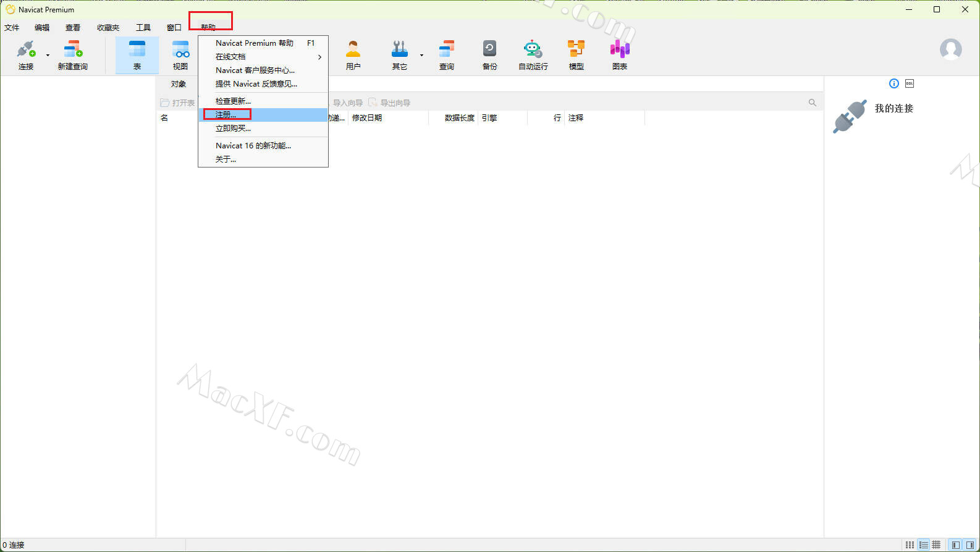
Task: Show the DDL pane icon
Action: (910, 83)
